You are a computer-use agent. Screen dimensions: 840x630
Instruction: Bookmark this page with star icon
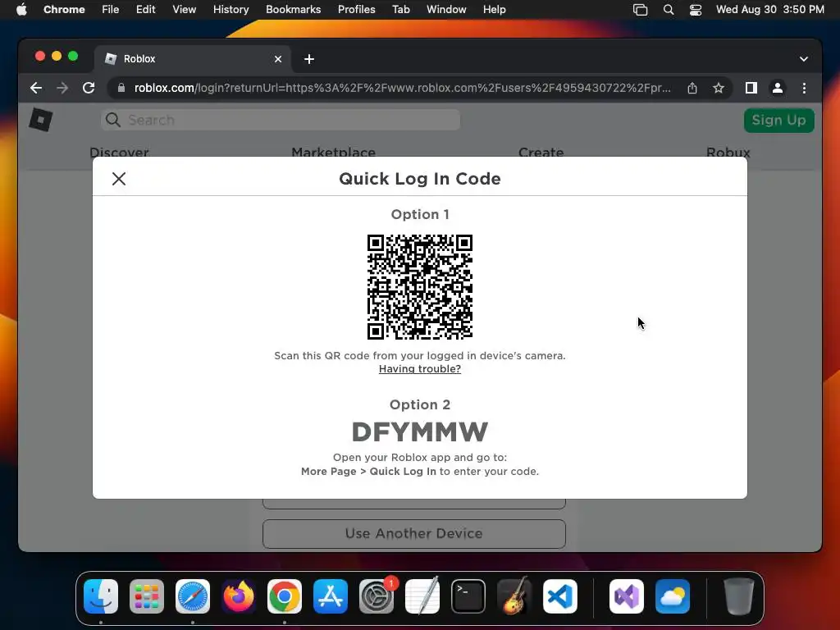[719, 88]
